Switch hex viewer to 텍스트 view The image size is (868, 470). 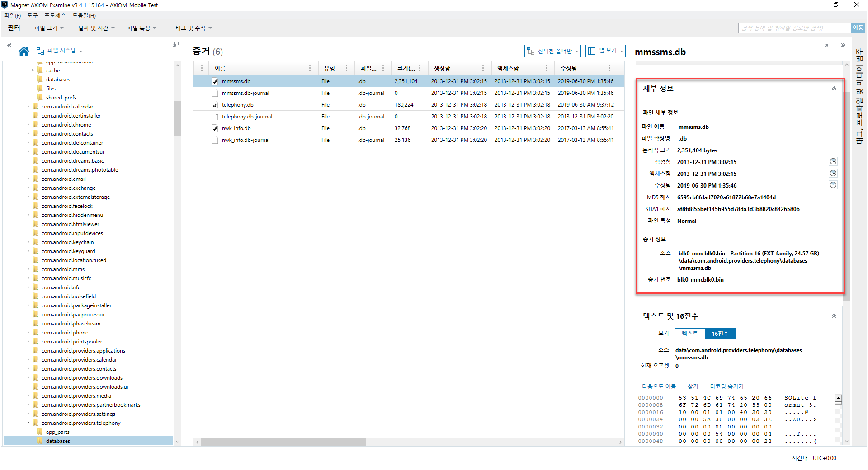[690, 334]
